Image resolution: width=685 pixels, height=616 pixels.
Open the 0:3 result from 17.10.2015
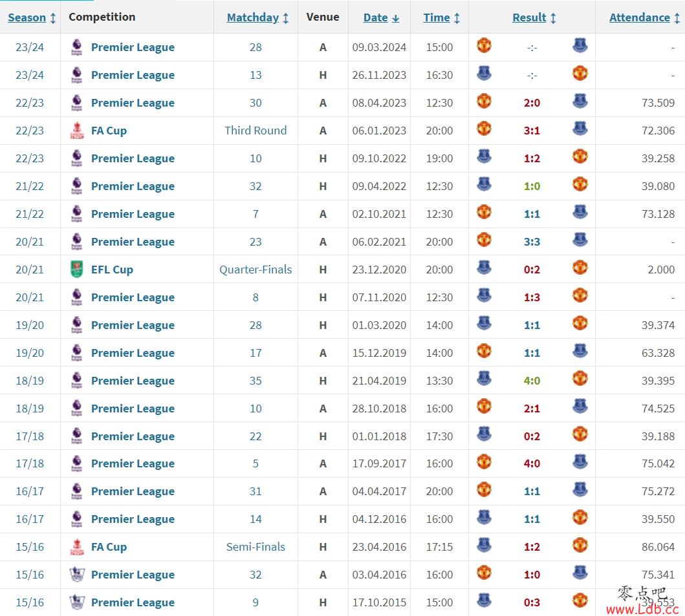(532, 602)
